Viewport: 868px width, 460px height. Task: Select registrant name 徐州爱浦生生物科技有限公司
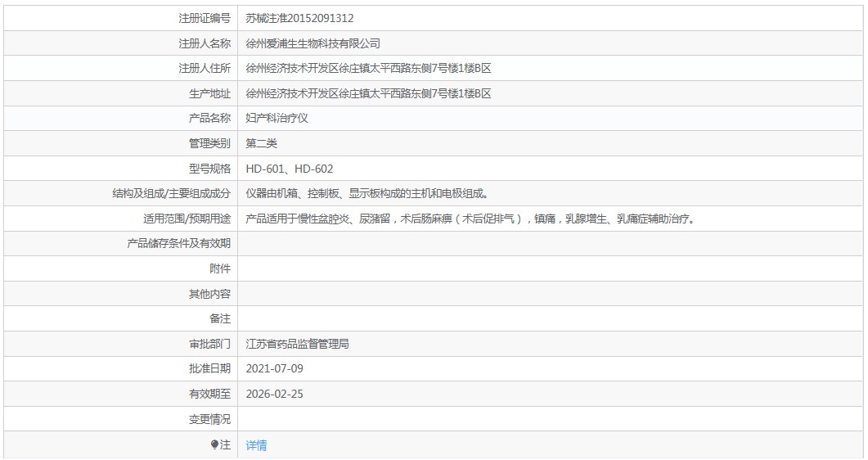[313, 43]
